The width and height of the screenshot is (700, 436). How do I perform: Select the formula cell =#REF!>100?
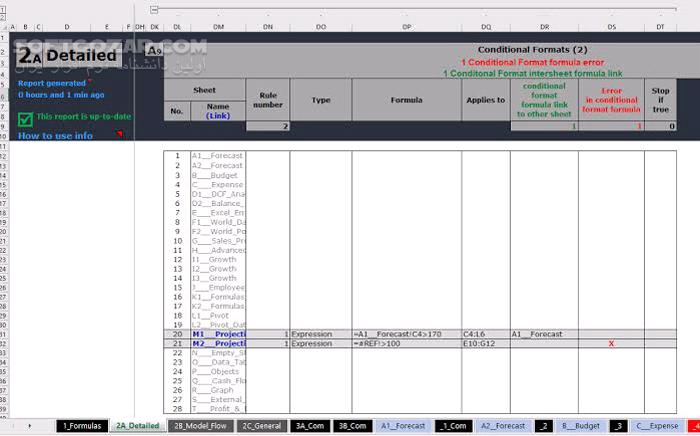click(406, 344)
